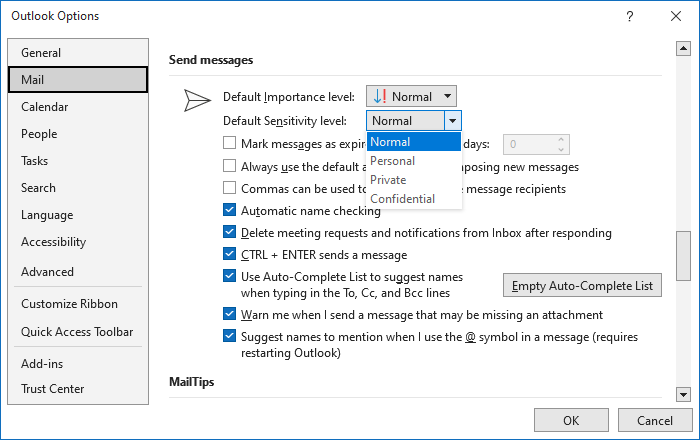Click the Send messages section heading
Screen dimensions: 700x440
point(211,60)
